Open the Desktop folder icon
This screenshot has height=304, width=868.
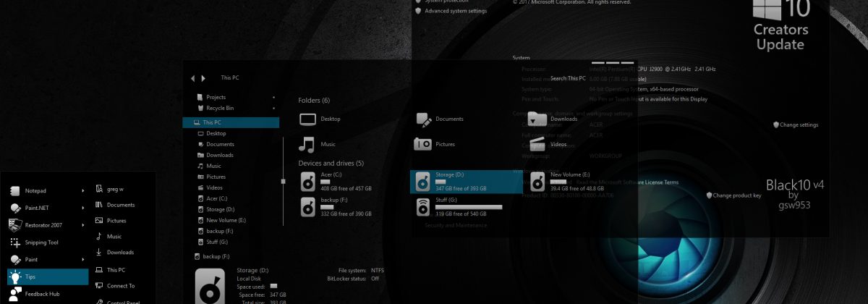(307, 119)
